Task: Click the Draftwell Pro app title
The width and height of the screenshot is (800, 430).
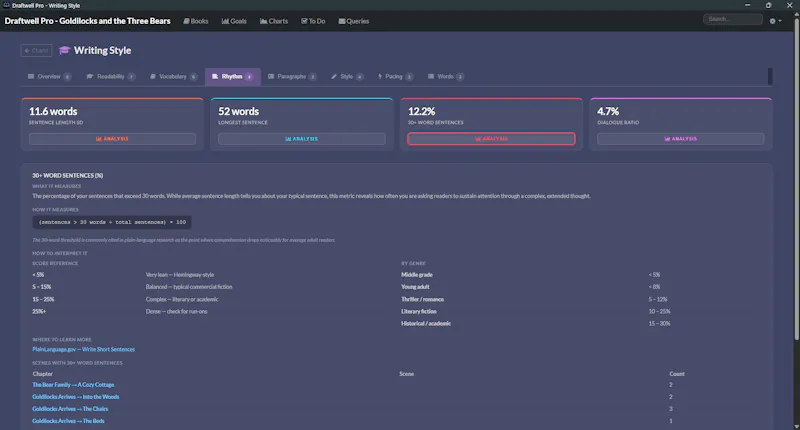Action: (87, 21)
